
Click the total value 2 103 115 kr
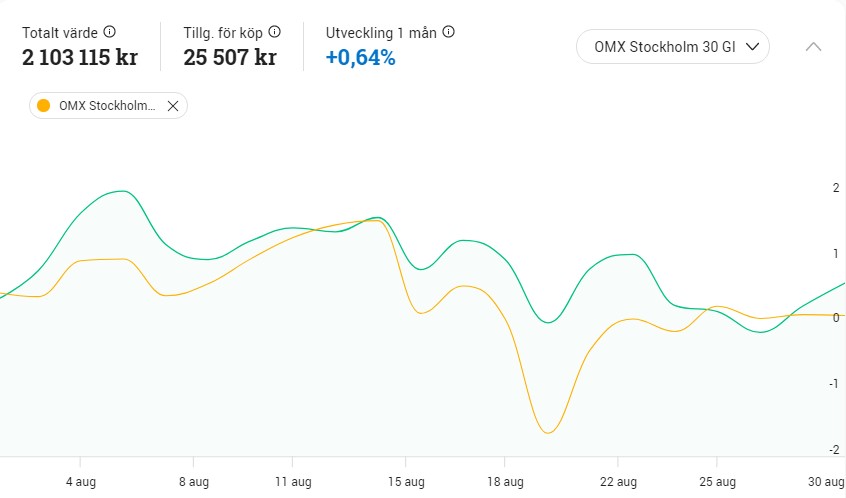coord(80,57)
